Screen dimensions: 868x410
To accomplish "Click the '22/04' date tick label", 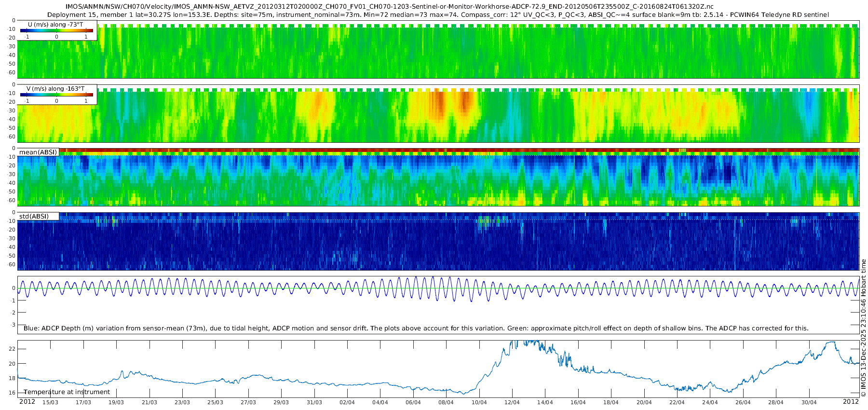I will (677, 402).
